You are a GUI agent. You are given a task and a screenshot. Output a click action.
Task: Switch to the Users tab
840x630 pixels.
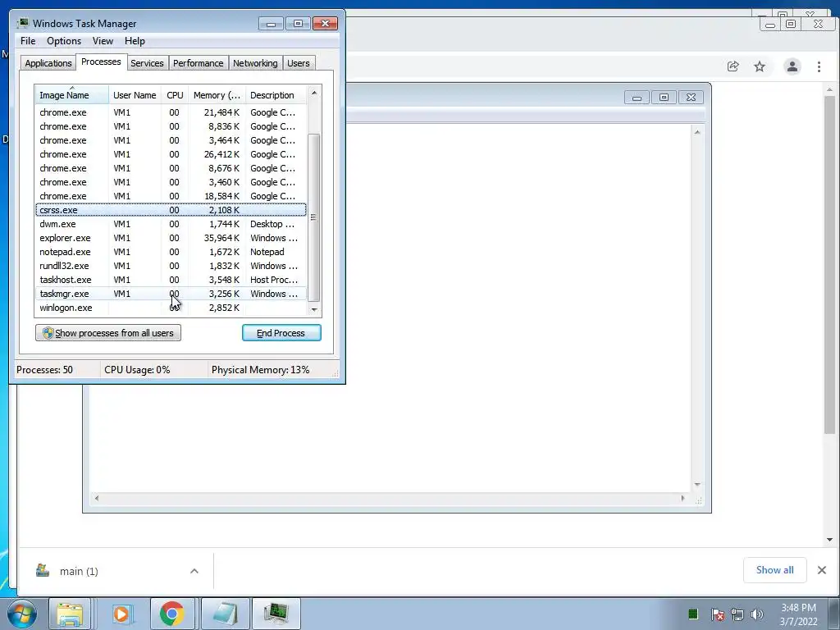(299, 63)
